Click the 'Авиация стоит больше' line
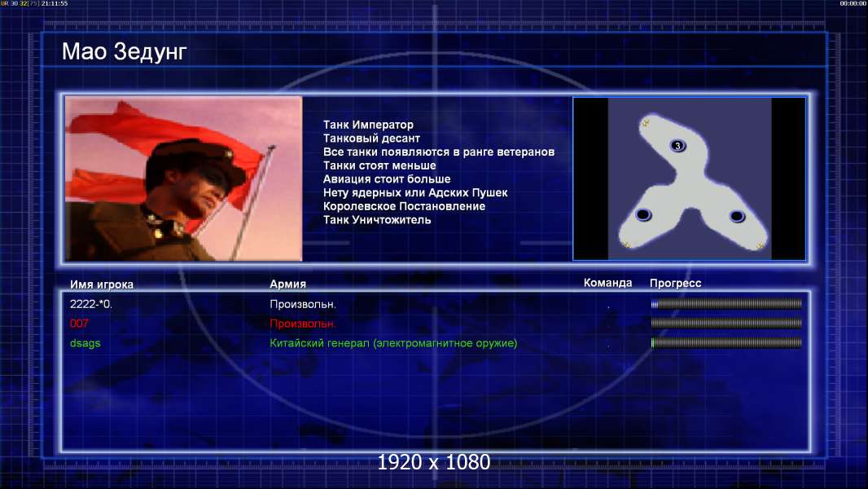This screenshot has height=489, width=868. pos(387,178)
